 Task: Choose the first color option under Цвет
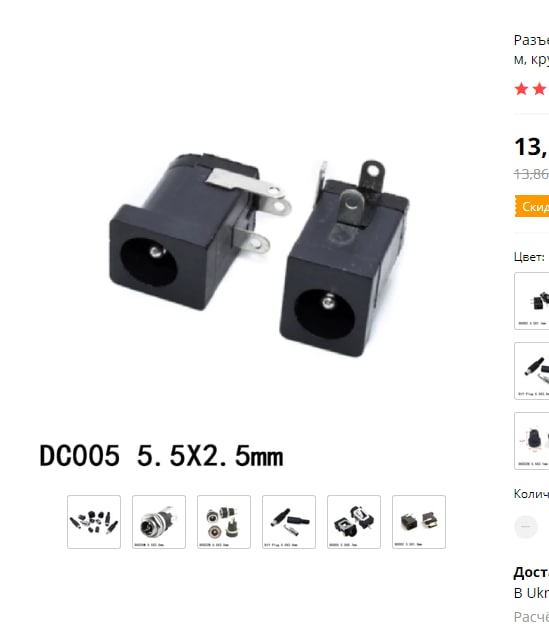tap(532, 301)
